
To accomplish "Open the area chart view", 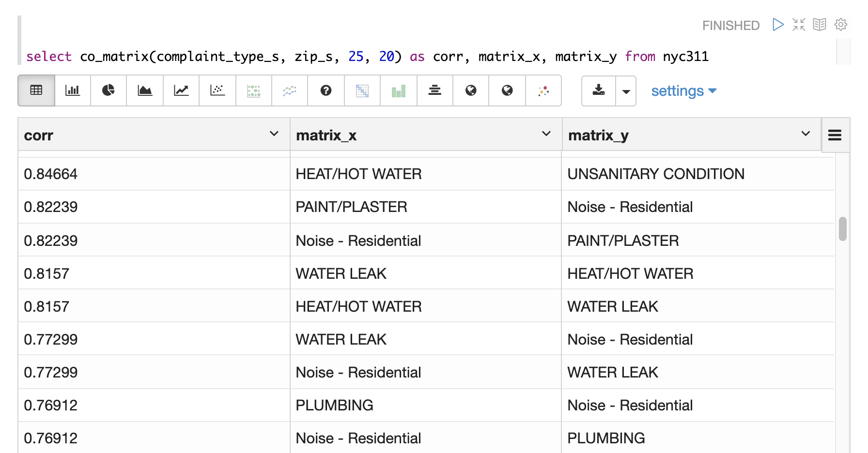I will [145, 91].
